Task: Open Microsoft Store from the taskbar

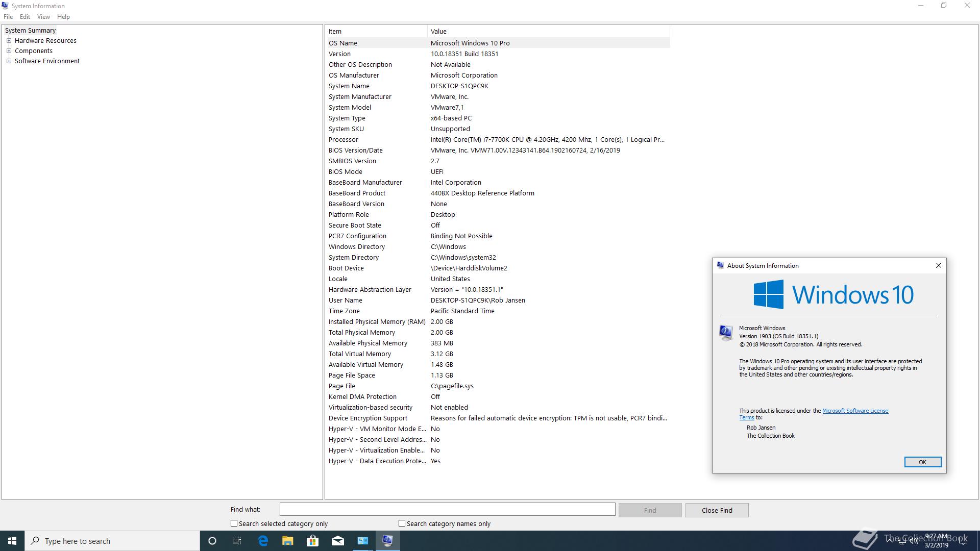Action: pos(312,541)
